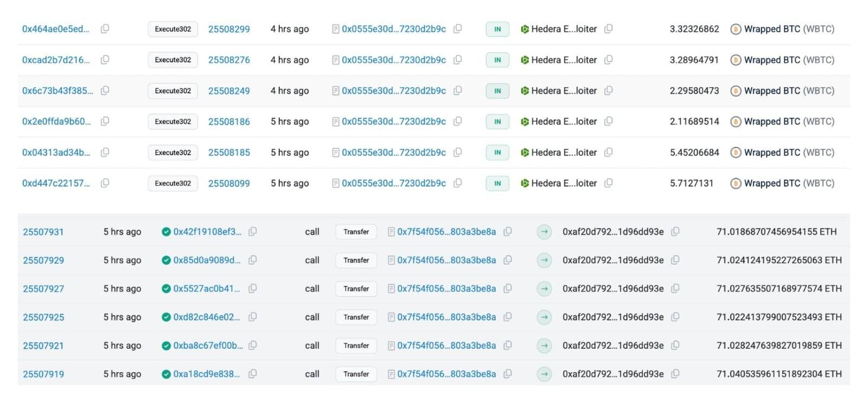Copy hash 0xba8c67ef00b to clipboard
This screenshot has height=403, width=868.
(253, 346)
